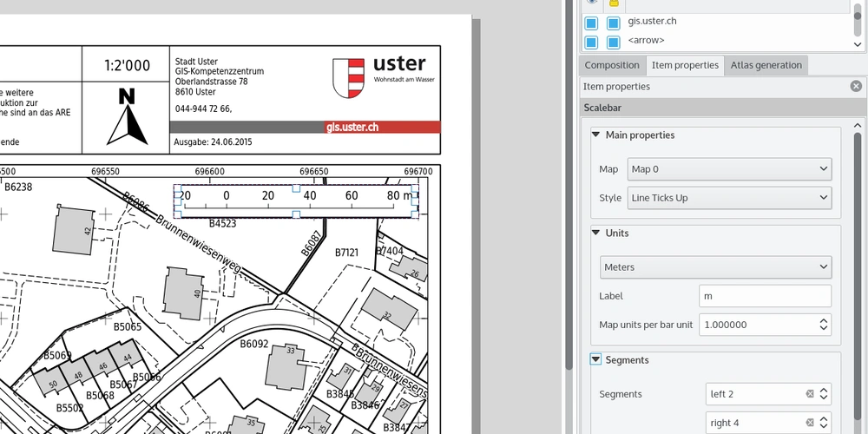Click the 1:2'000 scale label
The width and height of the screenshot is (868, 434).
coord(127,65)
